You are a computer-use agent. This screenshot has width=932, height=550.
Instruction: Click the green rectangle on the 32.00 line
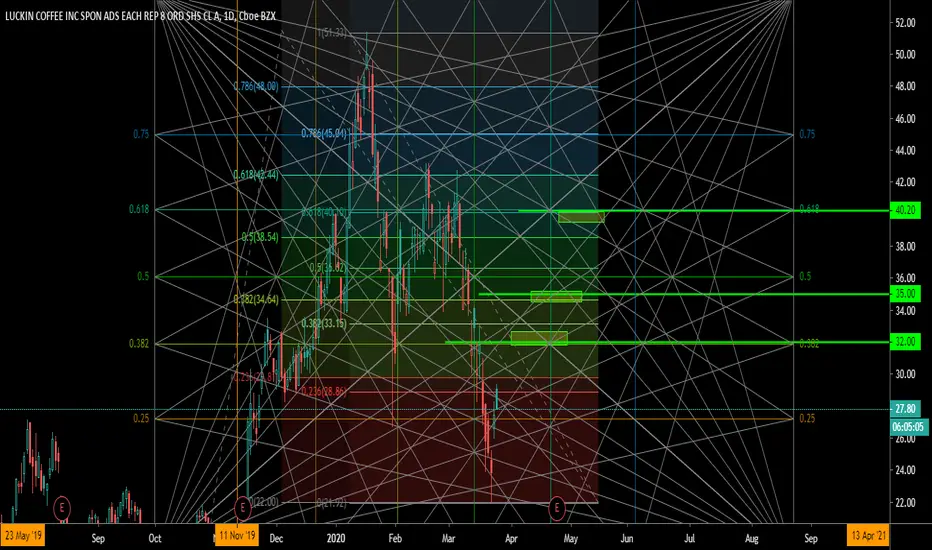coord(539,338)
